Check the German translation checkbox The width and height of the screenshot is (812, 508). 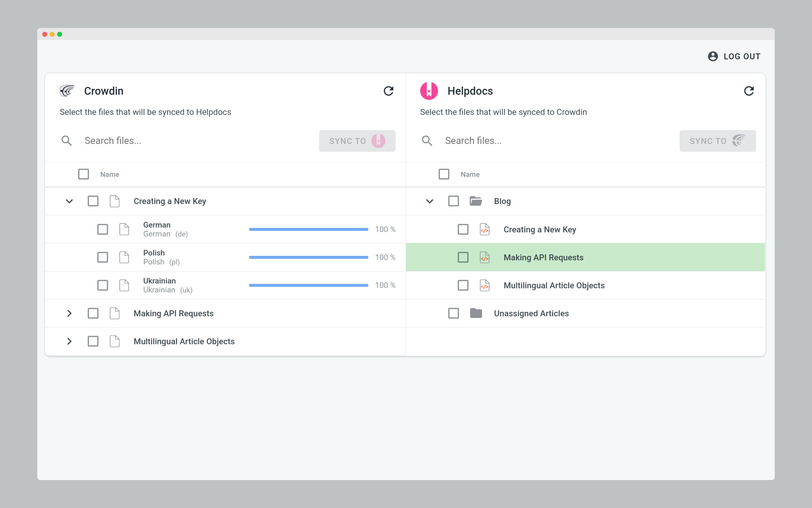point(103,229)
